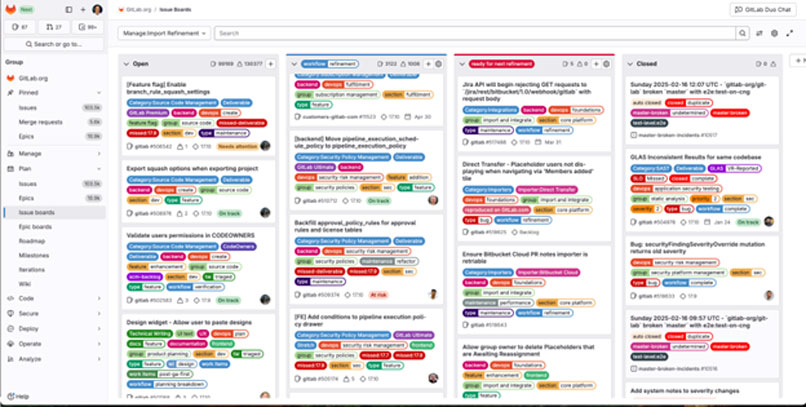Collapse the ready for next refinement list

(x=461, y=63)
